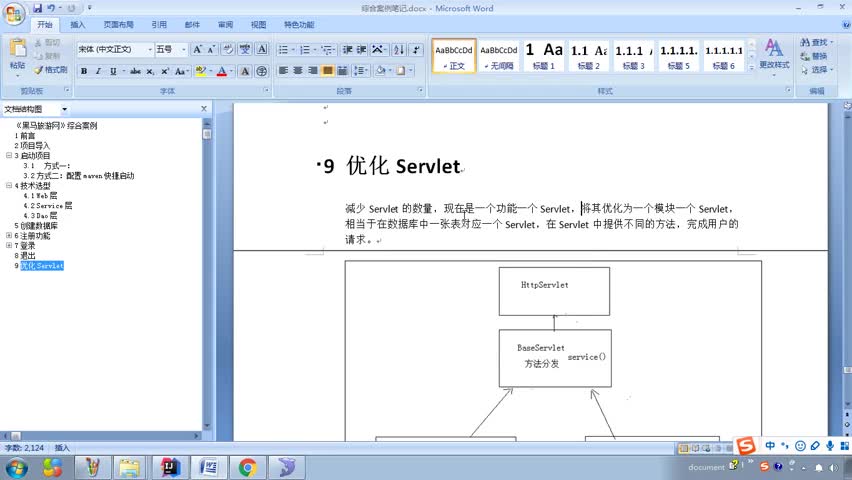Screen dimensions: 852x480
Task: Decrease paragraph indent
Action: [x=347, y=49]
